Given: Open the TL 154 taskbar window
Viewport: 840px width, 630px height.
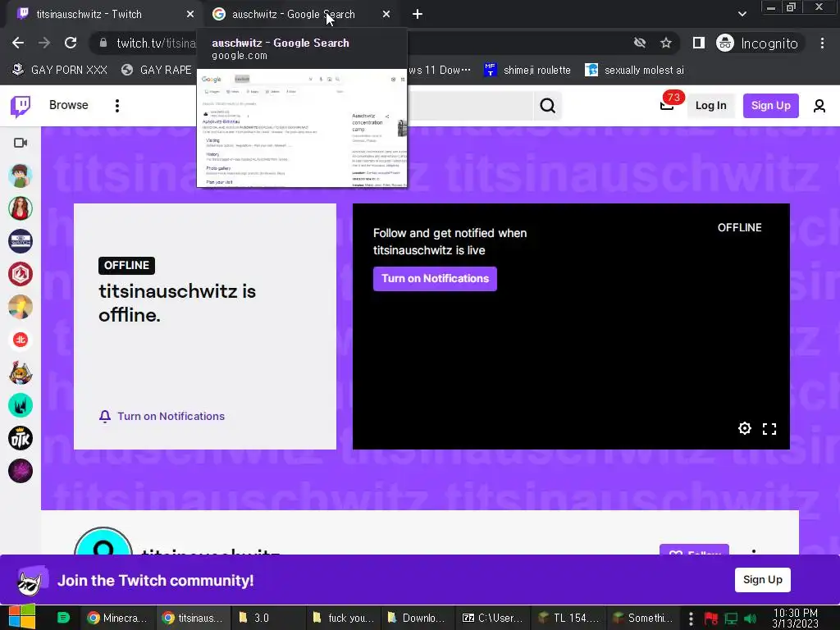Looking at the screenshot, I should 568,618.
